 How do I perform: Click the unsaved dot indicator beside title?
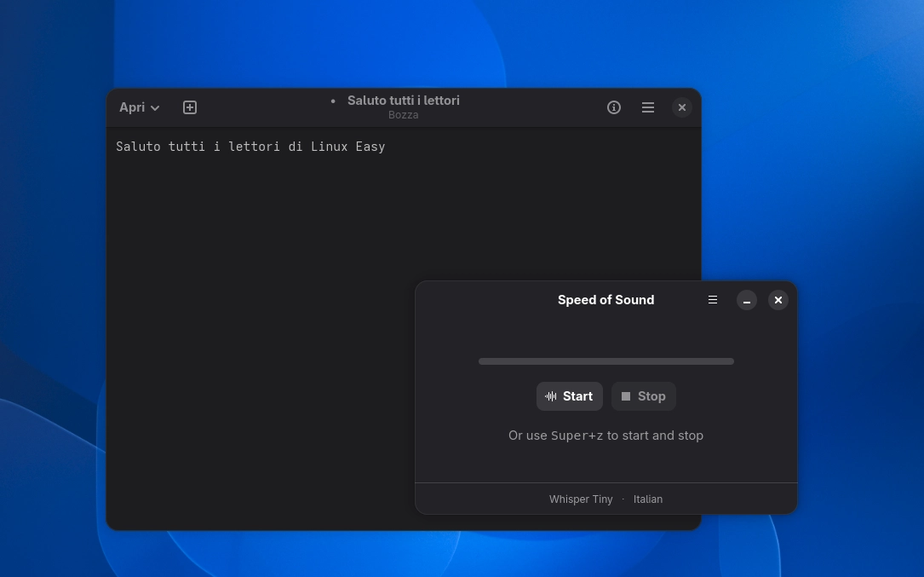pyautogui.click(x=333, y=101)
